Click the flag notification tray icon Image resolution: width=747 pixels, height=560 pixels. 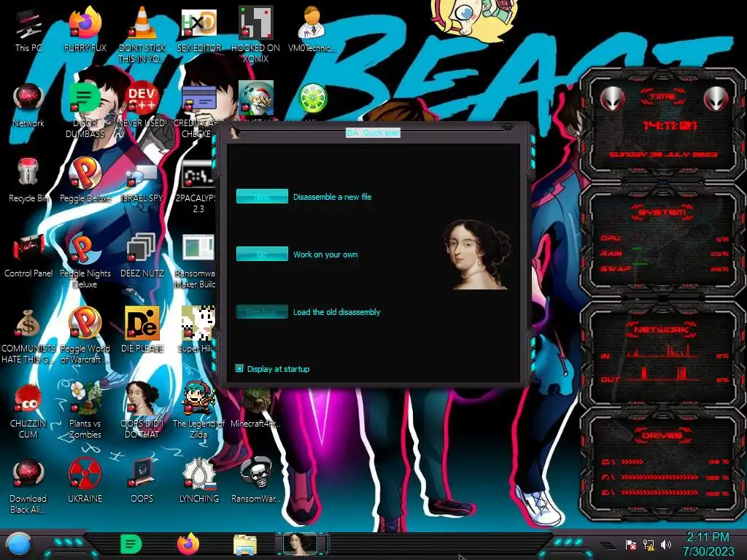coord(631,544)
